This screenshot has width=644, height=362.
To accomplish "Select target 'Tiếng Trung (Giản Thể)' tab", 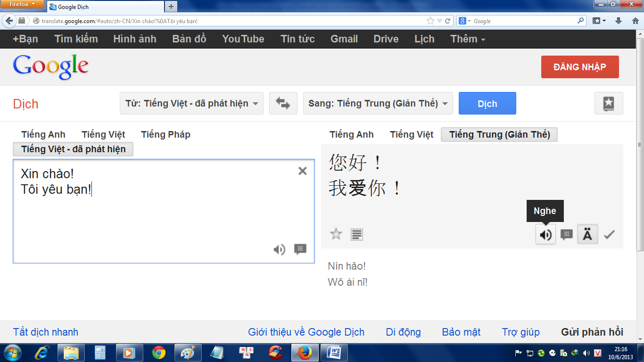I will pos(499,134).
